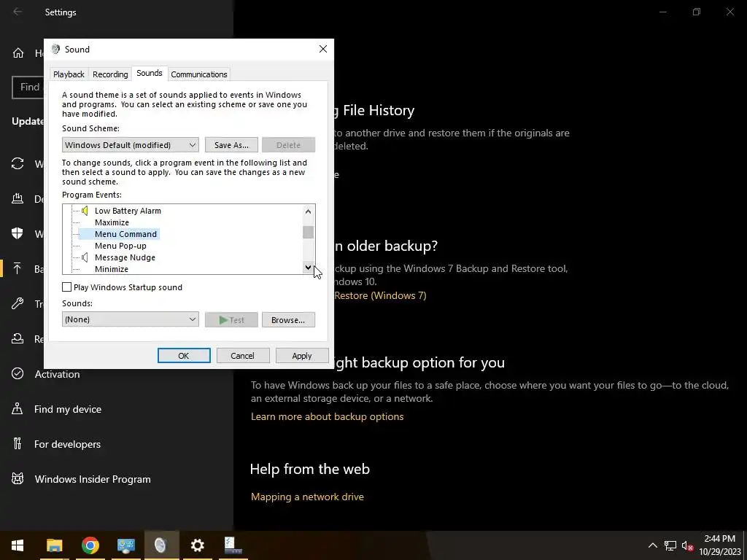
Task: Open For developers settings page
Action: click(x=67, y=444)
